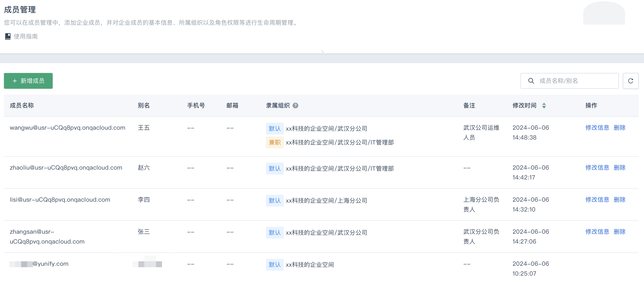Click the 默认 tag in 赵六's row

click(274, 168)
